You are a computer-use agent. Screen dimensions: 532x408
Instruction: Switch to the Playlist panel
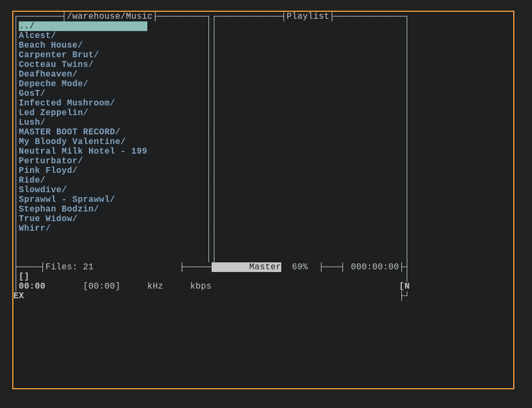308,16
